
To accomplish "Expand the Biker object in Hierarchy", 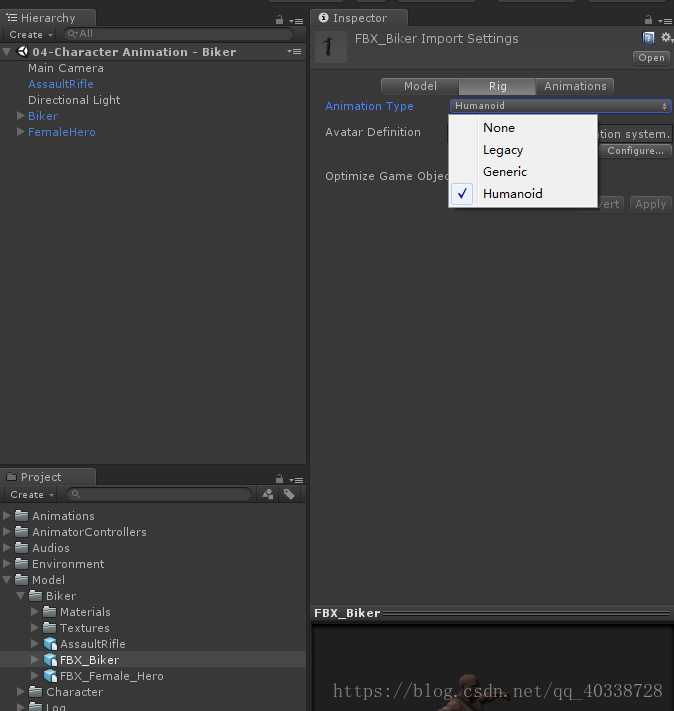I will coord(20,116).
